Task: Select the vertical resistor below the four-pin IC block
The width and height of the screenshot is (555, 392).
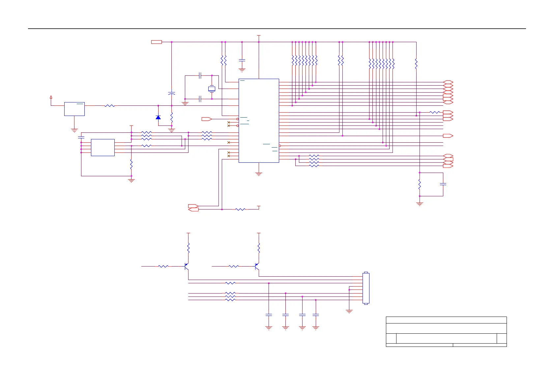Action: pos(131,164)
